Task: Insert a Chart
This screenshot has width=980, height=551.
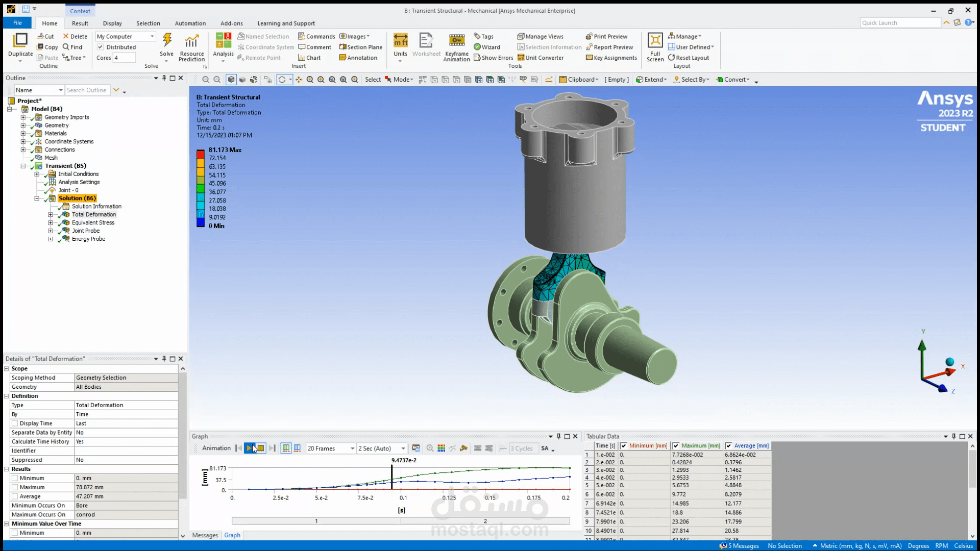Action: (x=309, y=58)
